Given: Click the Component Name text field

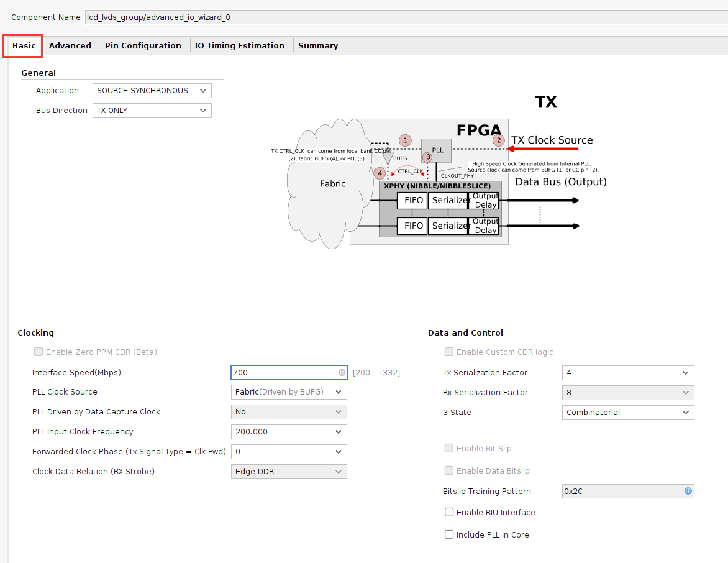Looking at the screenshot, I should pos(406,17).
